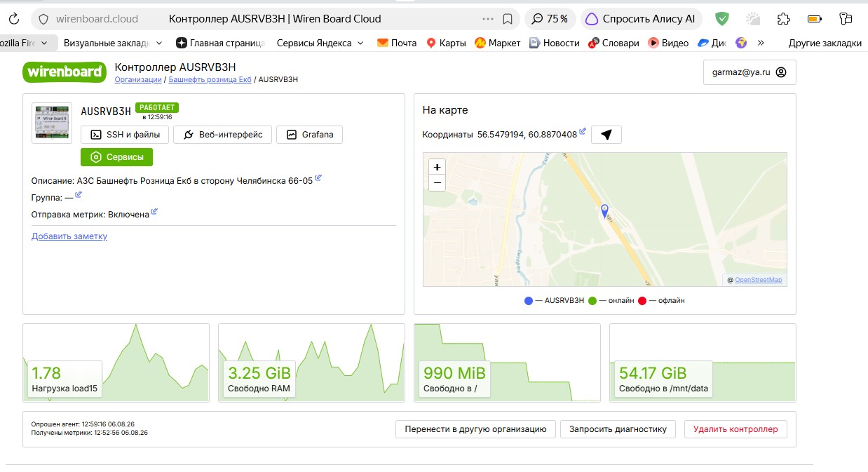Open Grafana for the controller
This screenshot has width=868, height=472.
309,135
